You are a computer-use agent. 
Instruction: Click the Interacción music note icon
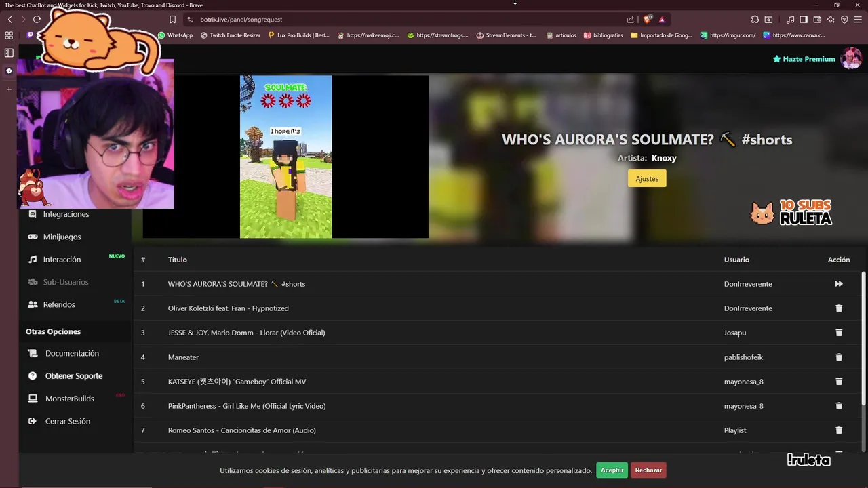click(x=33, y=260)
